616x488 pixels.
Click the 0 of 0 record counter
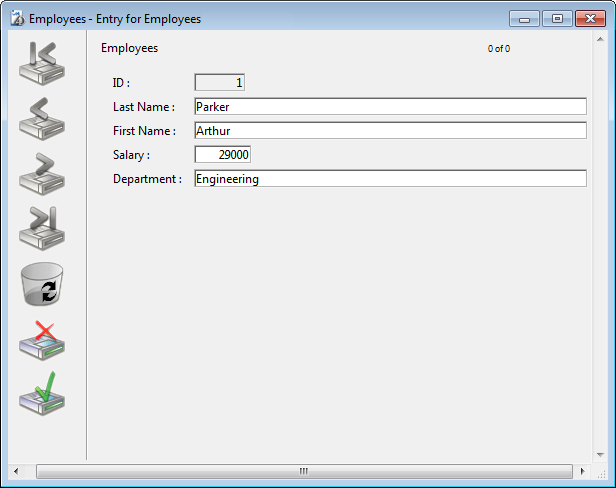click(x=499, y=49)
